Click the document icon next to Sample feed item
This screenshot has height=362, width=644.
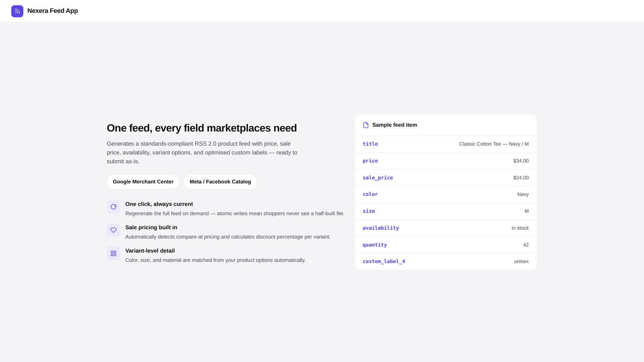click(366, 125)
